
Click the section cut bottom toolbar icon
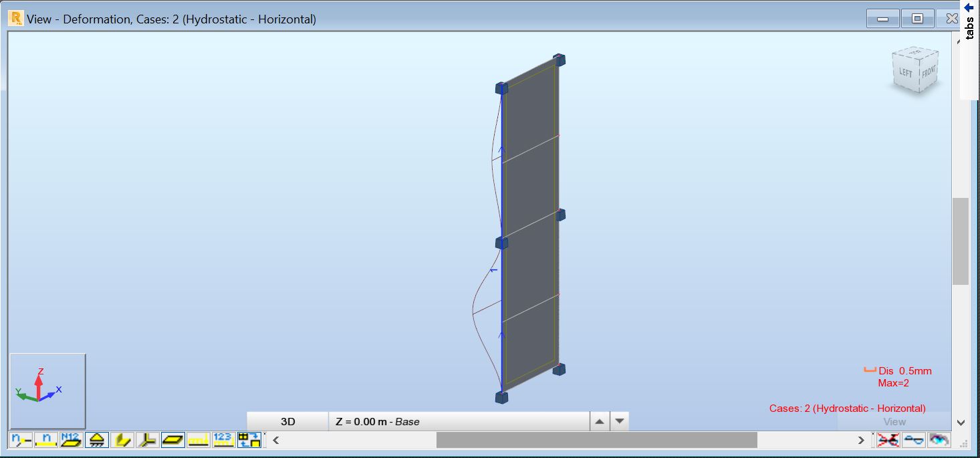tap(913, 440)
